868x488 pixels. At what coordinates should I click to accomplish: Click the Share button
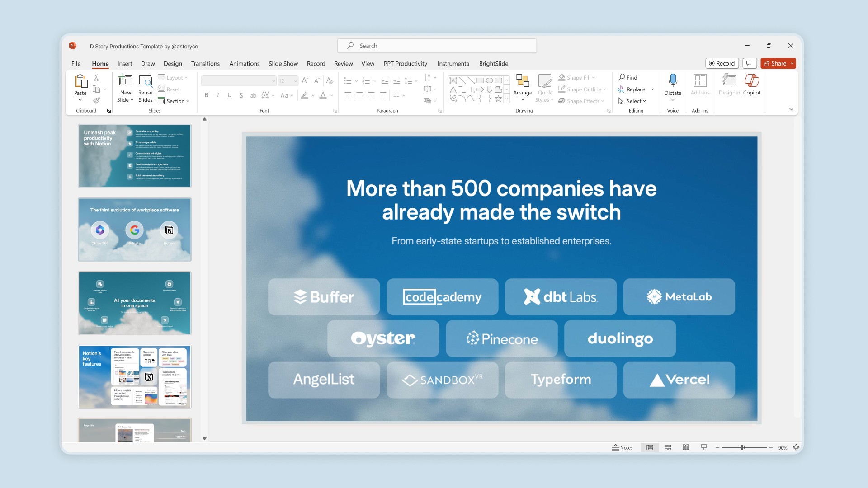tap(775, 63)
